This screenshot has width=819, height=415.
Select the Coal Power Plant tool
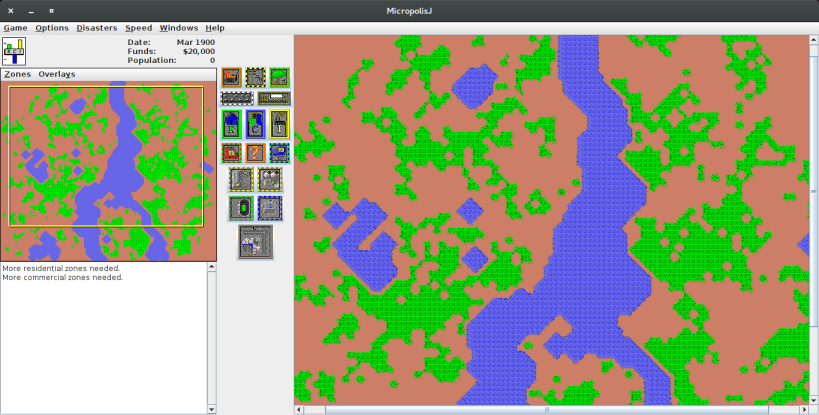241,180
